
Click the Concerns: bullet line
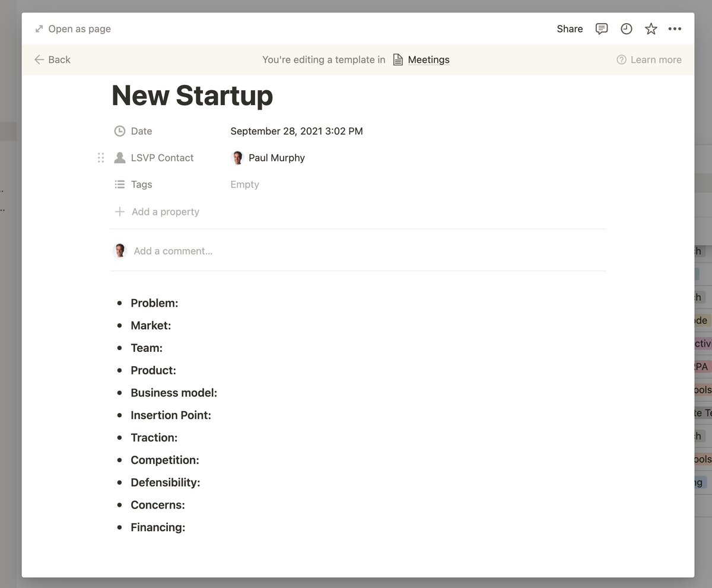(x=158, y=505)
